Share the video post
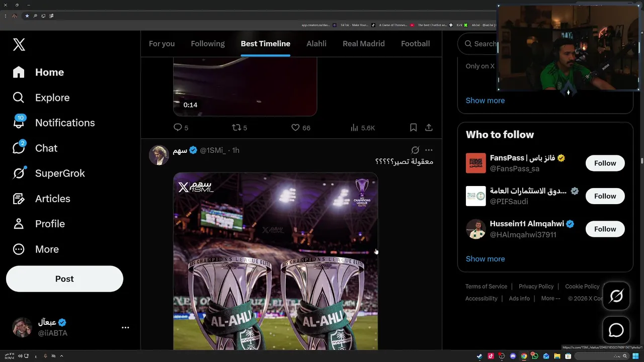This screenshot has width=644, height=362. (x=429, y=128)
